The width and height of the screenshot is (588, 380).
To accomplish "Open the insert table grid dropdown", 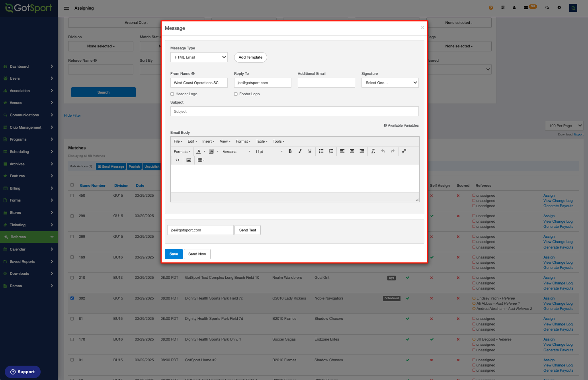I will 201,160.
